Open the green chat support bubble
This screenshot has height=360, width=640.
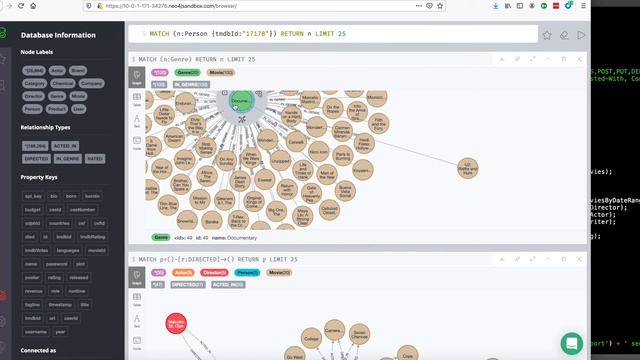point(571,344)
